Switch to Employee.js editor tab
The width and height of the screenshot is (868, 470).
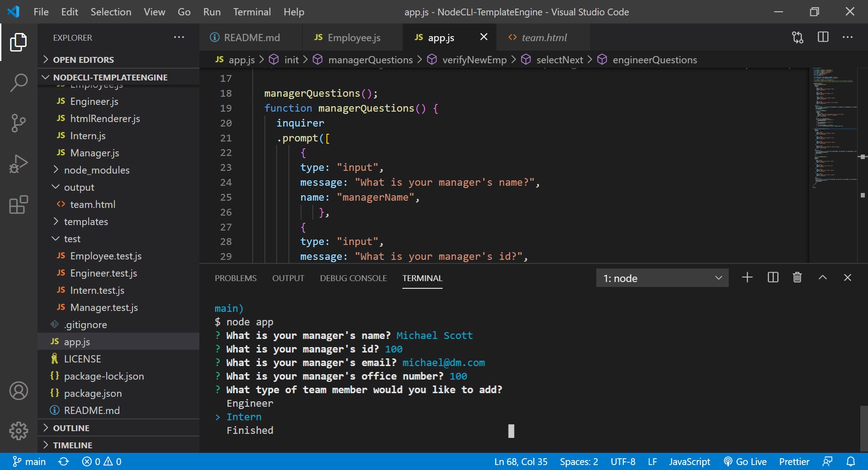coord(353,38)
